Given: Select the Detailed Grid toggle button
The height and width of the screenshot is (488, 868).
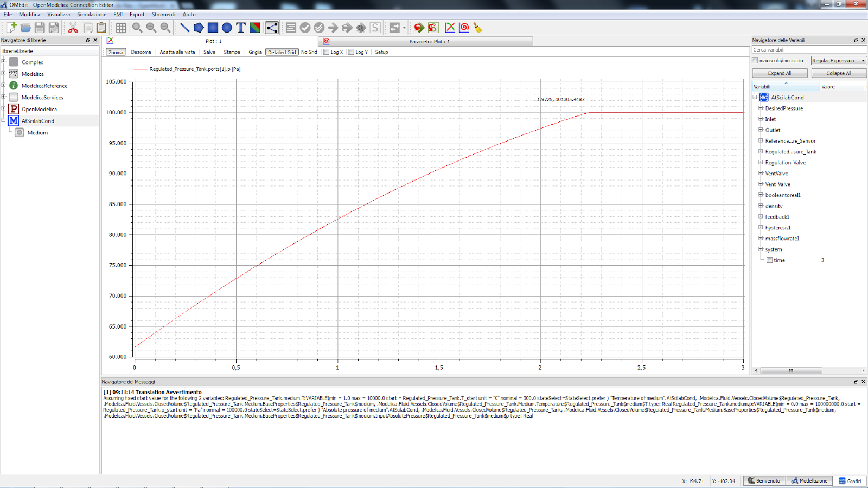Looking at the screenshot, I should pos(282,52).
